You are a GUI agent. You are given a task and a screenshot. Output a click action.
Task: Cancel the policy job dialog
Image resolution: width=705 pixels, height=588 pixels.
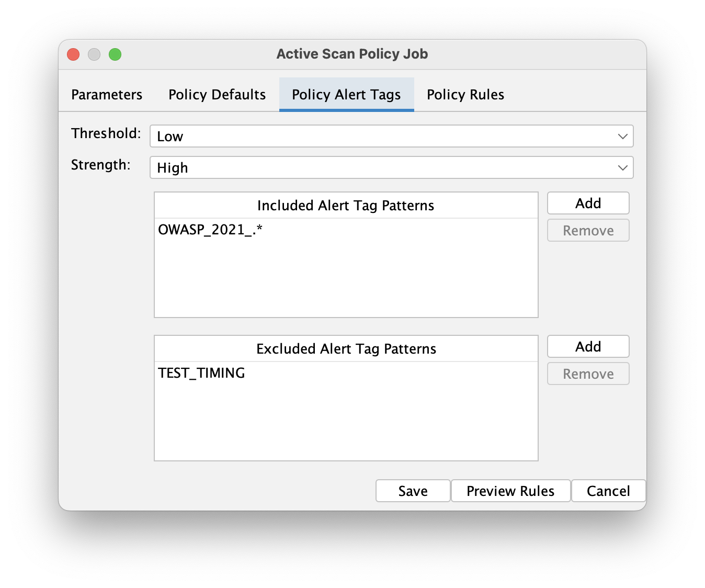pos(608,491)
